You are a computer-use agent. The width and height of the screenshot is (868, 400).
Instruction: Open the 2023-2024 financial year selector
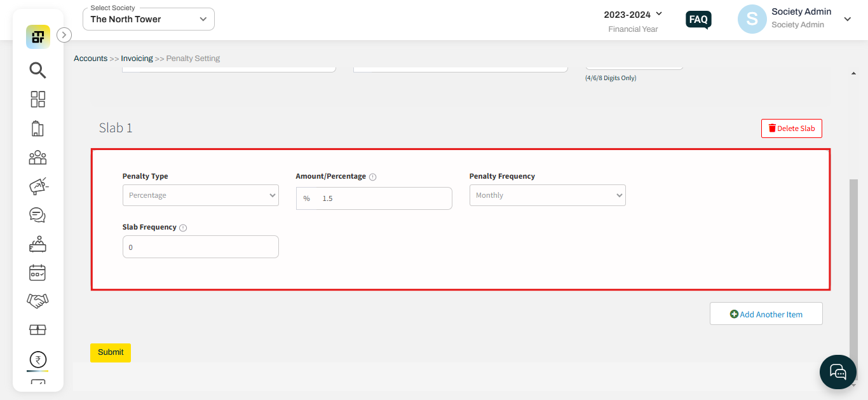coord(633,14)
